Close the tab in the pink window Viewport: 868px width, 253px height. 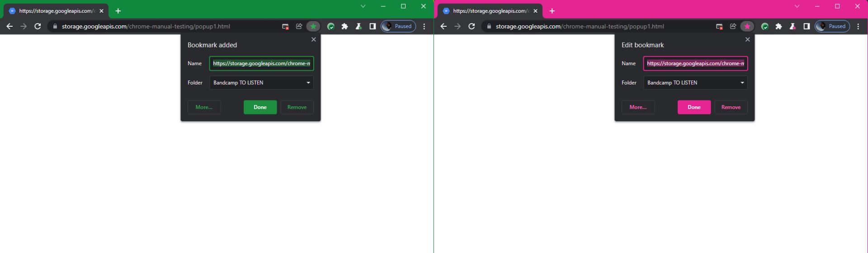(x=535, y=11)
